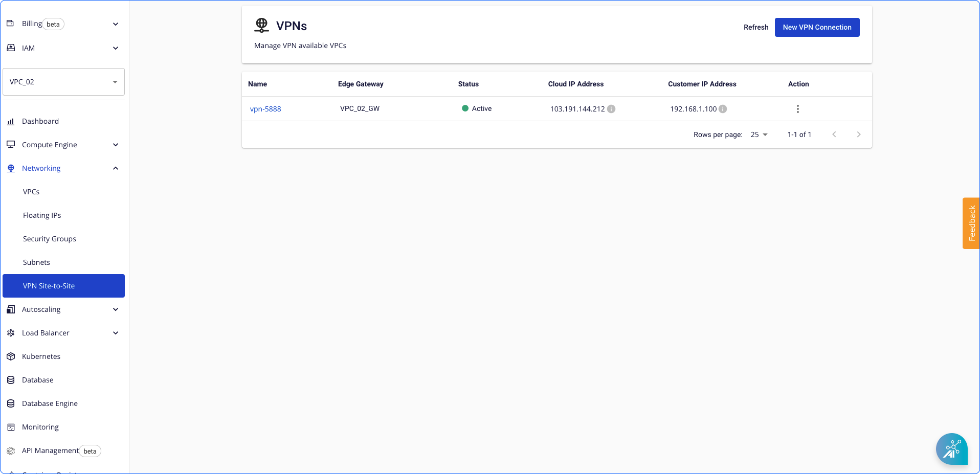Click the Compute Engine monitor icon
Viewport: 980px width, 474px height.
click(x=10, y=145)
